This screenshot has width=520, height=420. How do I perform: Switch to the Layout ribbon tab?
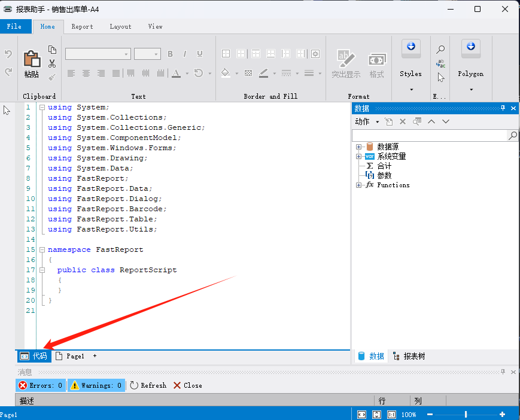[120, 26]
